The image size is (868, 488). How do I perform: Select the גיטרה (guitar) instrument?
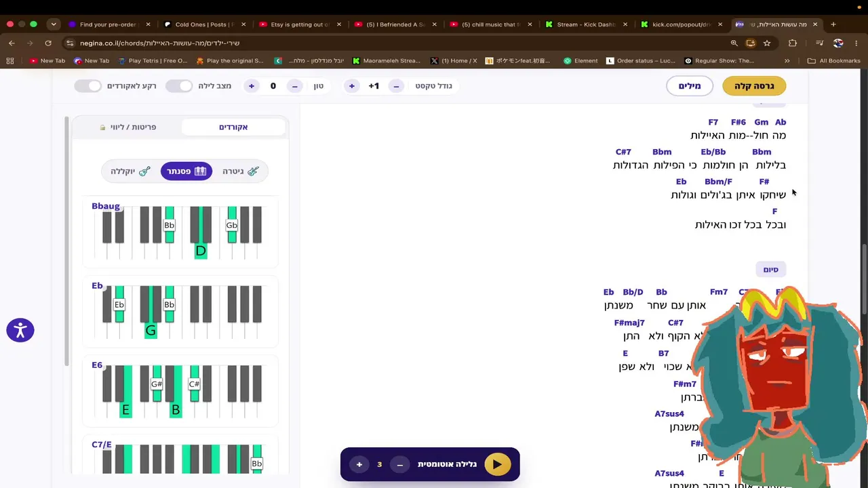click(241, 171)
